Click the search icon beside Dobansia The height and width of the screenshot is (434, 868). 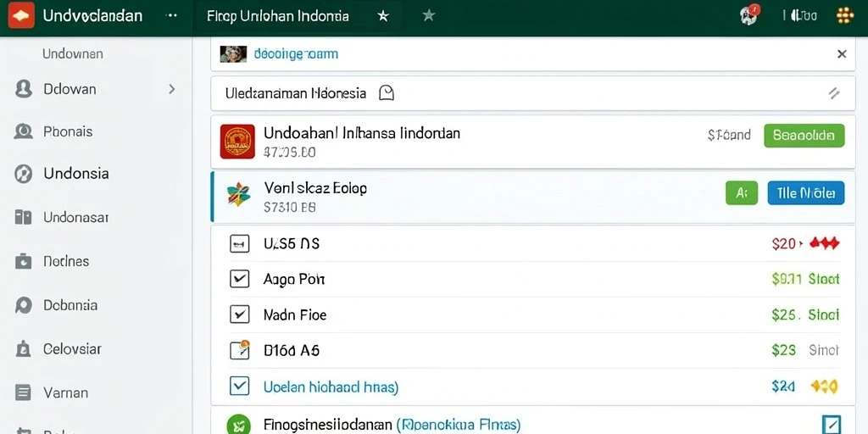click(23, 305)
